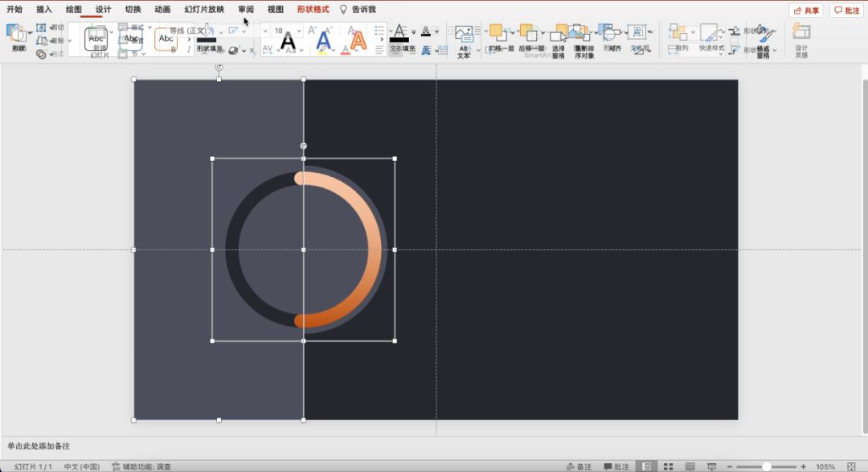
Task: Open the 切换 Transitions tab
Action: point(133,10)
